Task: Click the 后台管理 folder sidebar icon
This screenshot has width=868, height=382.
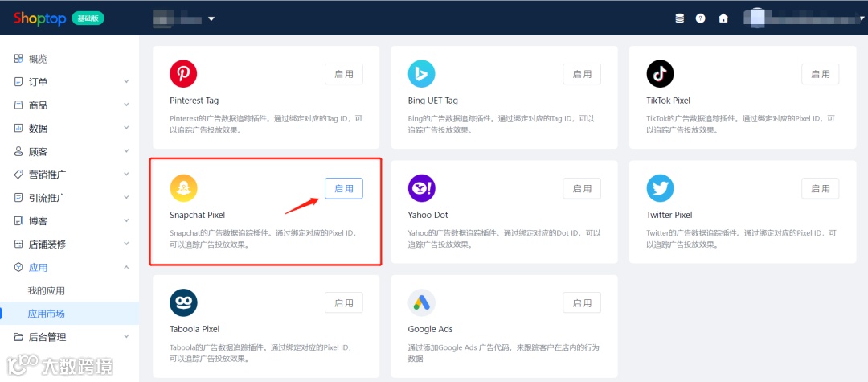Action: (18, 337)
